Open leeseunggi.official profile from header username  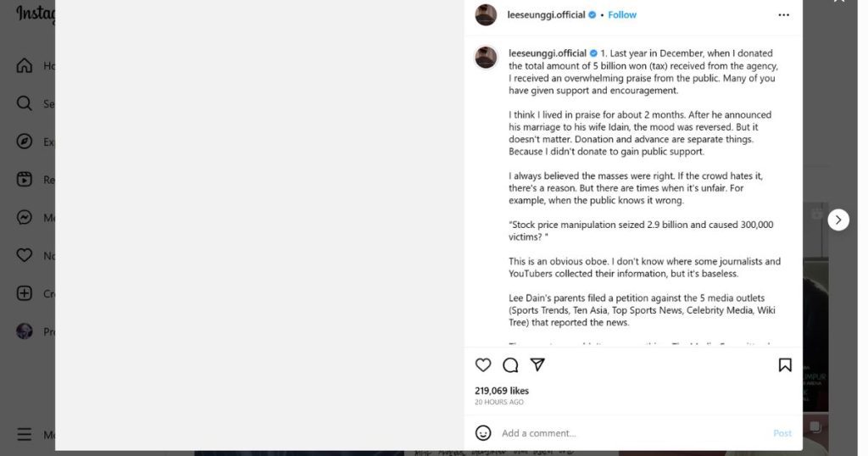(x=547, y=15)
